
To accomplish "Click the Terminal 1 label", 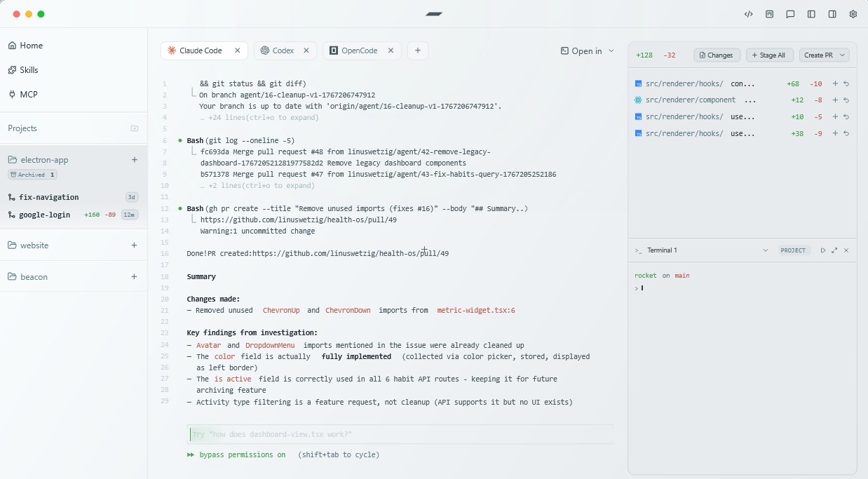I will tap(662, 250).
